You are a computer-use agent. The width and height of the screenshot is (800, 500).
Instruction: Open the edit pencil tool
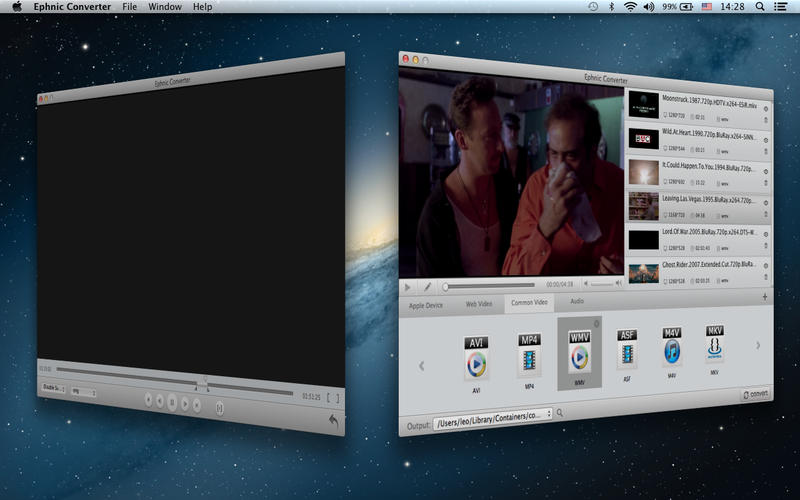(428, 287)
